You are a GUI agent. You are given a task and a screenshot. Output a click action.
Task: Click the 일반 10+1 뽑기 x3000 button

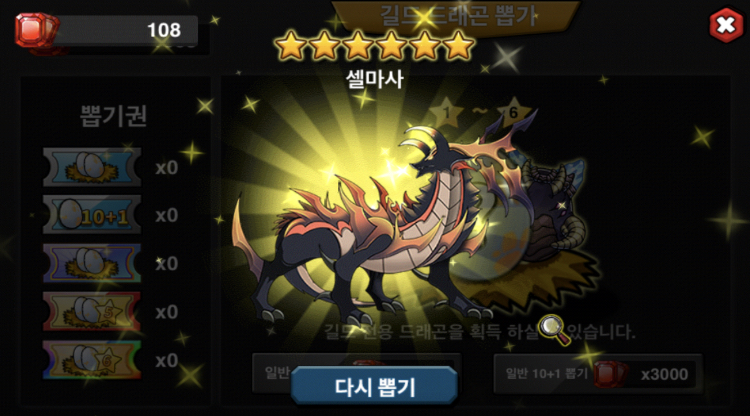click(598, 374)
